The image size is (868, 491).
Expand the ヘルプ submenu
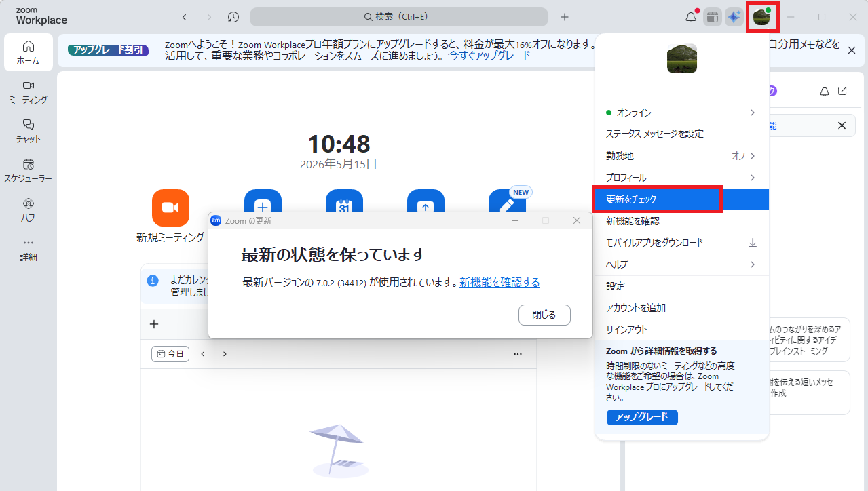[752, 264]
